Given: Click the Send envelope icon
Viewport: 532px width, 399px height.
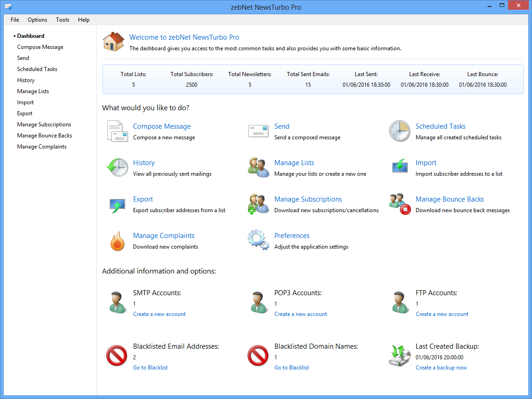Looking at the screenshot, I should (x=258, y=131).
